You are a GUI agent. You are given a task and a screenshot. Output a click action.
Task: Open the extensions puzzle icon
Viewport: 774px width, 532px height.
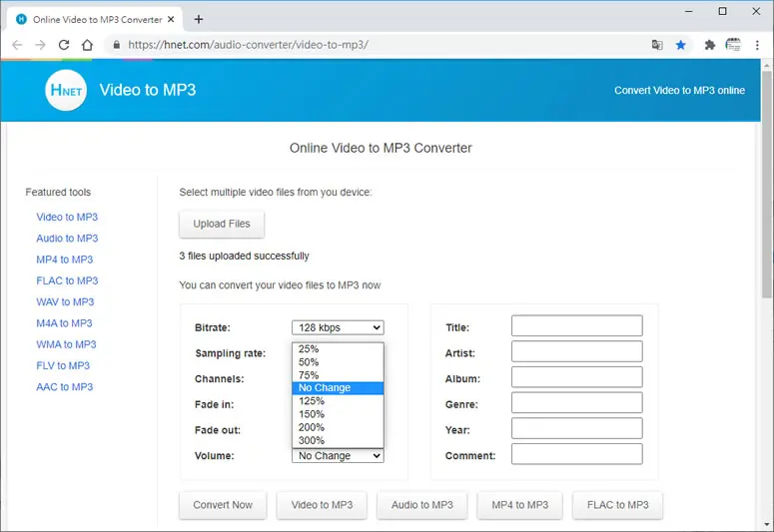point(709,45)
